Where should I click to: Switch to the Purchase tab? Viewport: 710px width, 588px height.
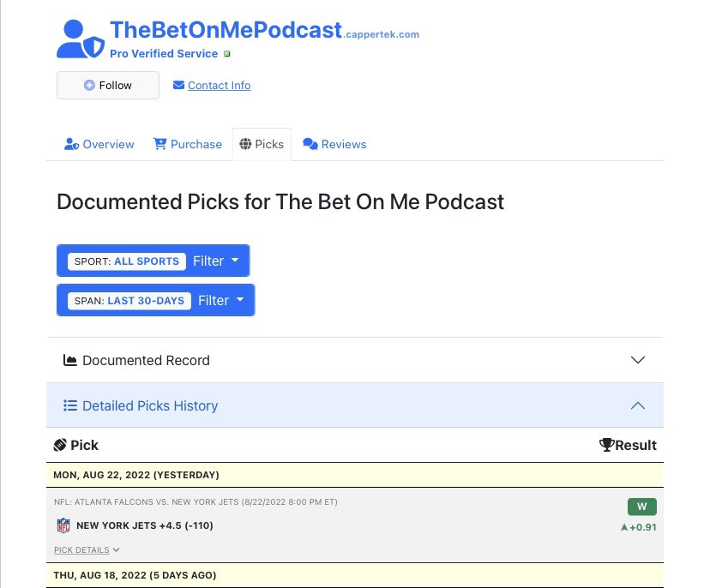pos(188,144)
